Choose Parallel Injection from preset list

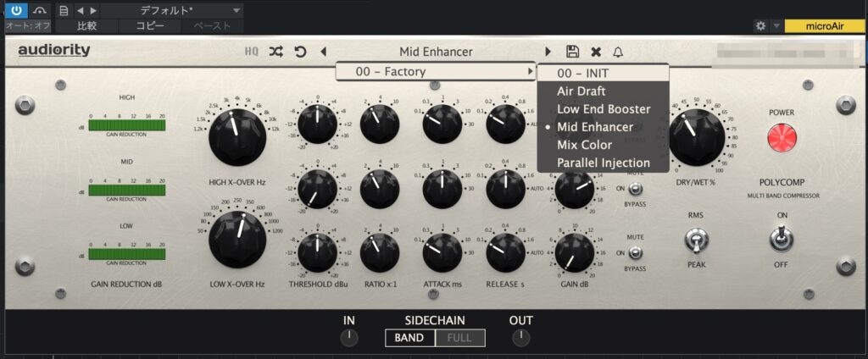click(x=603, y=163)
